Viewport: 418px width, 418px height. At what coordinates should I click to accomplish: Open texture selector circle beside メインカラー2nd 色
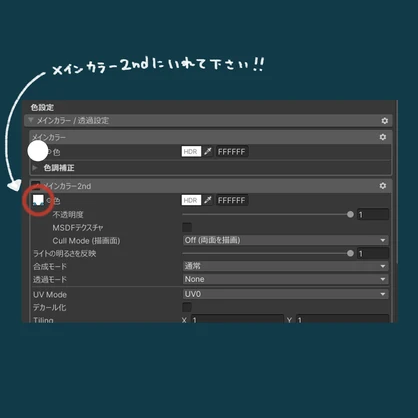tap(49, 200)
